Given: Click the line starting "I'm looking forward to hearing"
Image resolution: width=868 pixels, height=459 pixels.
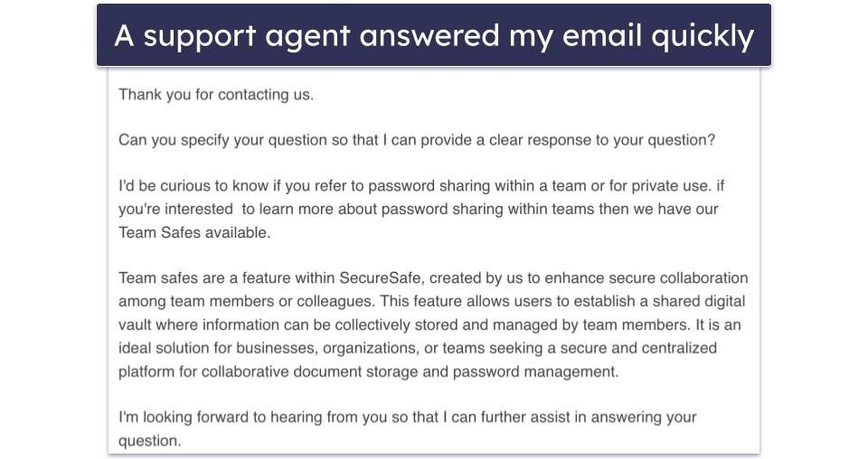Looking at the screenshot, I should pos(408,417).
